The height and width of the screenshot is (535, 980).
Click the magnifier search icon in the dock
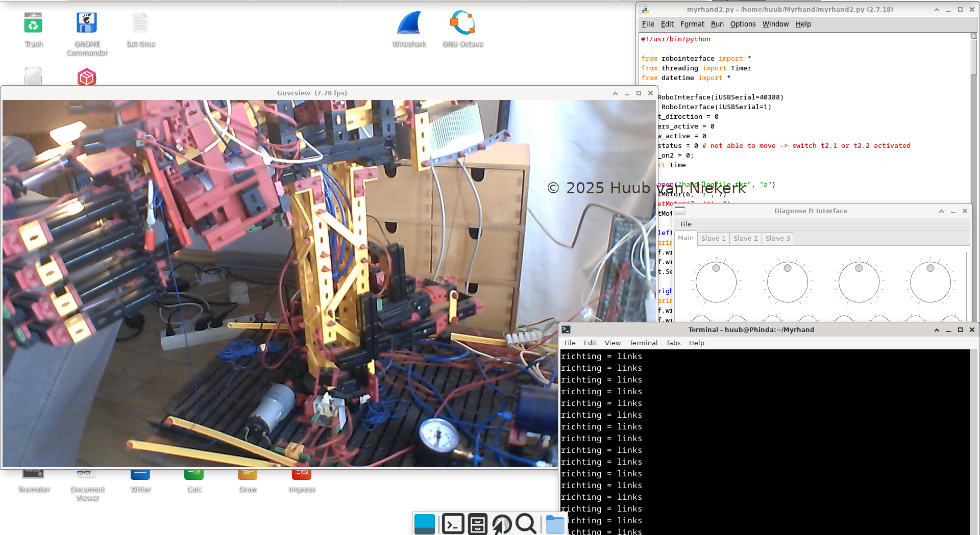coord(526,524)
